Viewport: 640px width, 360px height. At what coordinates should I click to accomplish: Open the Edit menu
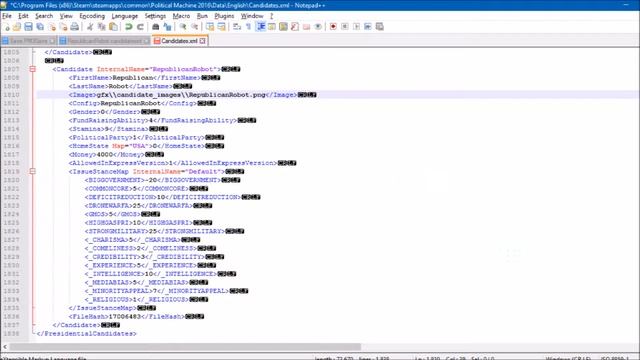click(23, 16)
